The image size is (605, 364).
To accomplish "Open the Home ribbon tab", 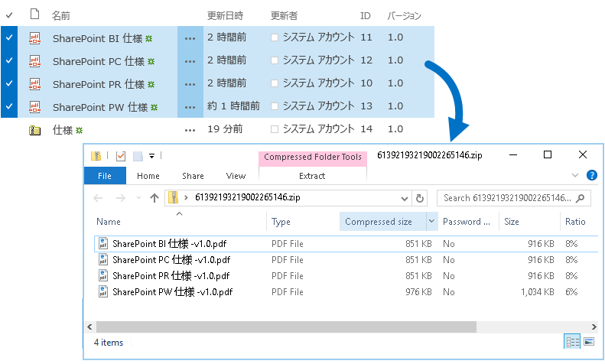I will pyautogui.click(x=148, y=176).
